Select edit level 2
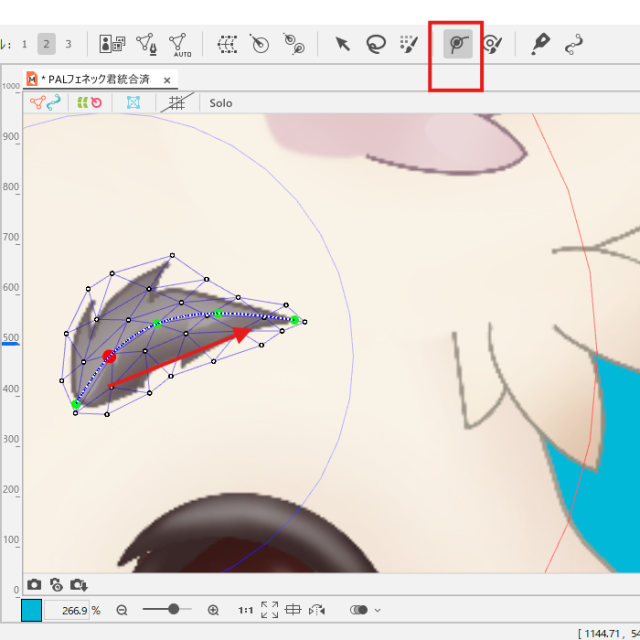 tap(46, 44)
